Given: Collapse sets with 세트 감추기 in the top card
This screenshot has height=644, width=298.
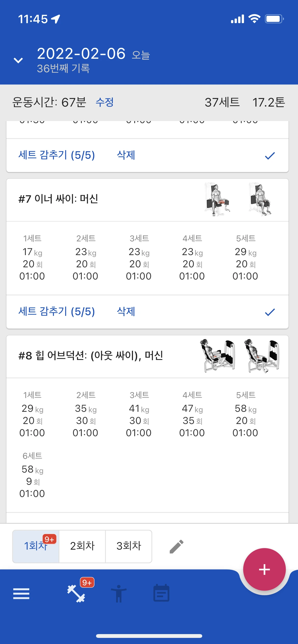Looking at the screenshot, I should pos(57,155).
